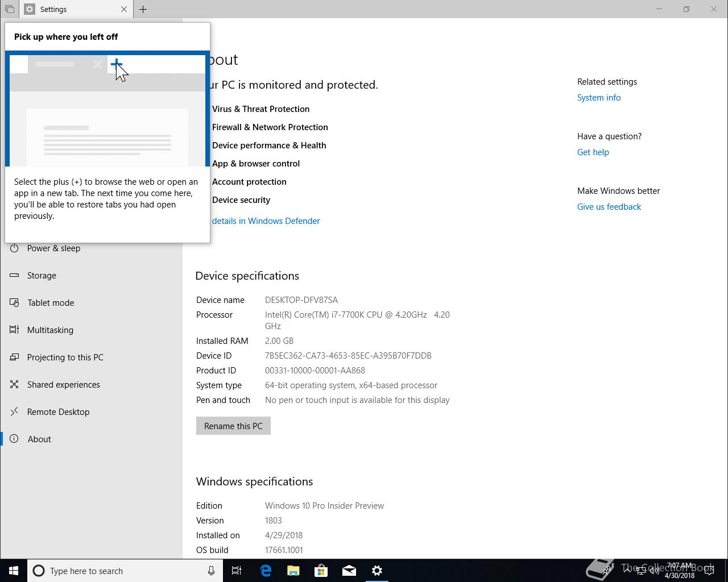
Task: Select About in the sidebar
Action: pos(39,439)
